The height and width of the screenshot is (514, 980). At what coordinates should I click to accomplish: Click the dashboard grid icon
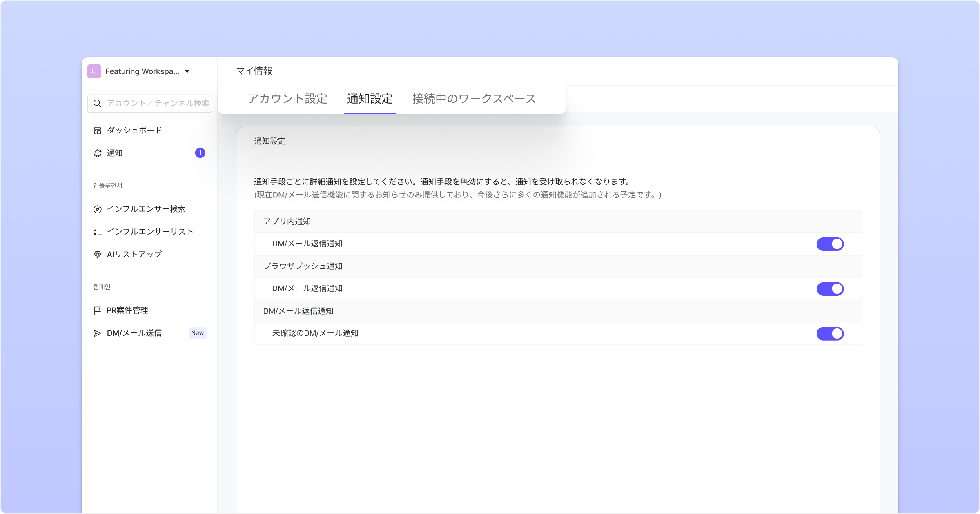pos(97,131)
